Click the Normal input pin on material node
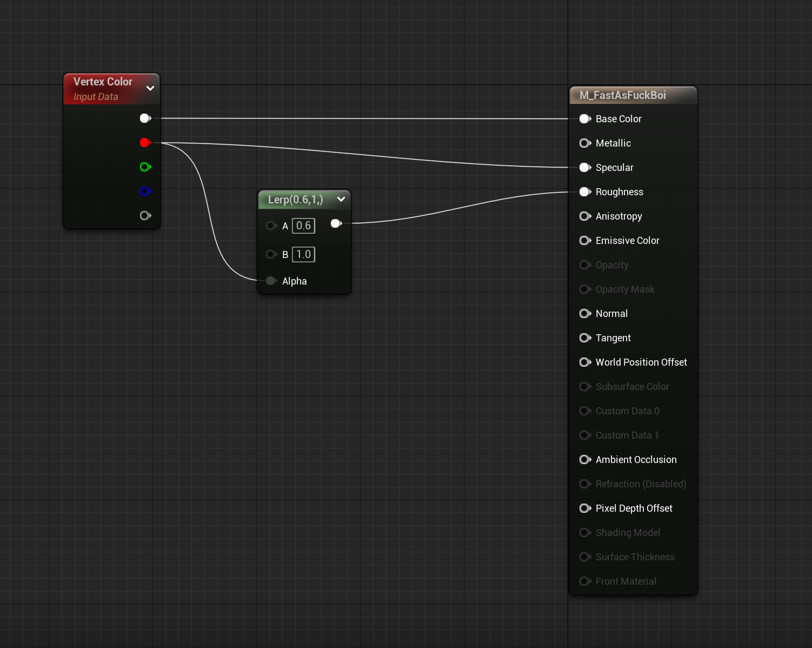 coord(585,314)
